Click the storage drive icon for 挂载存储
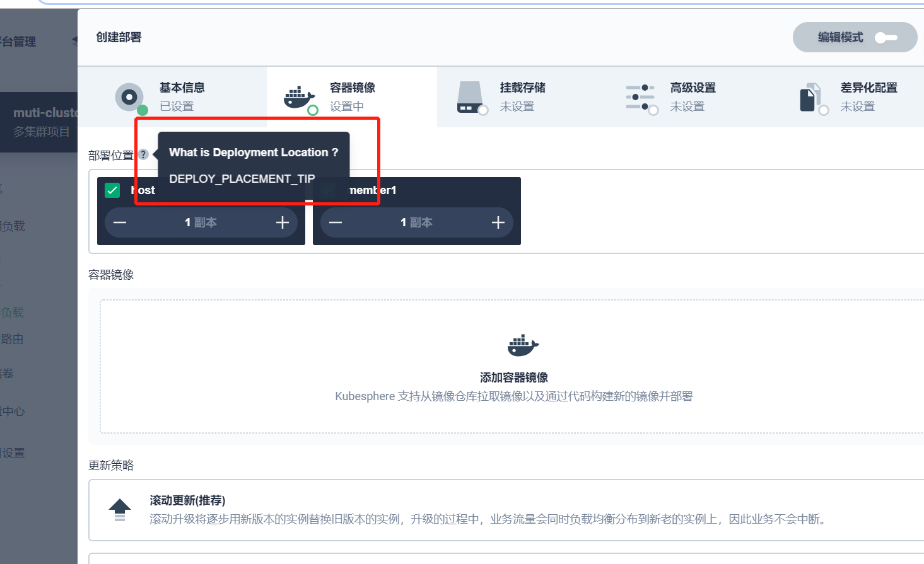 pos(470,97)
